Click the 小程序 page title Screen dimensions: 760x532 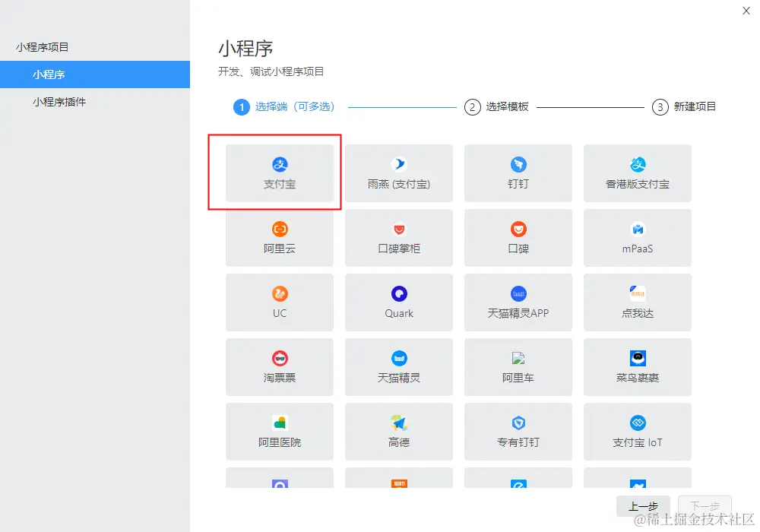245,49
